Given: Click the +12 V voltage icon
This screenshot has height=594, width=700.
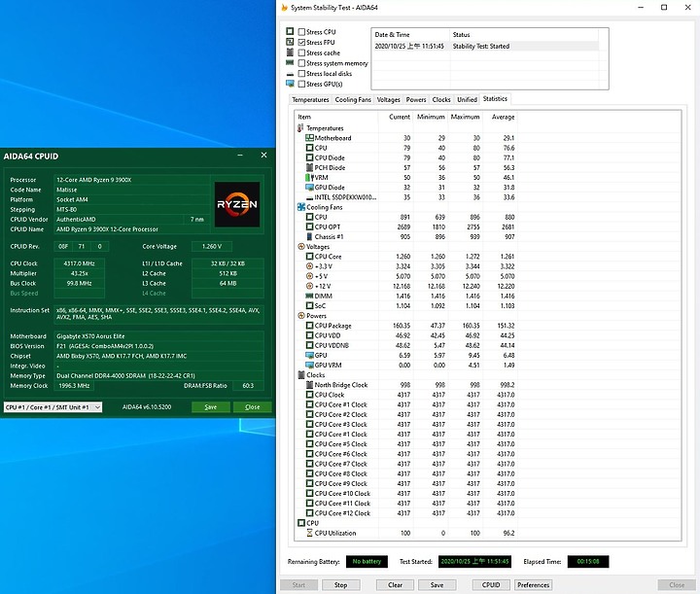Looking at the screenshot, I should [x=309, y=286].
